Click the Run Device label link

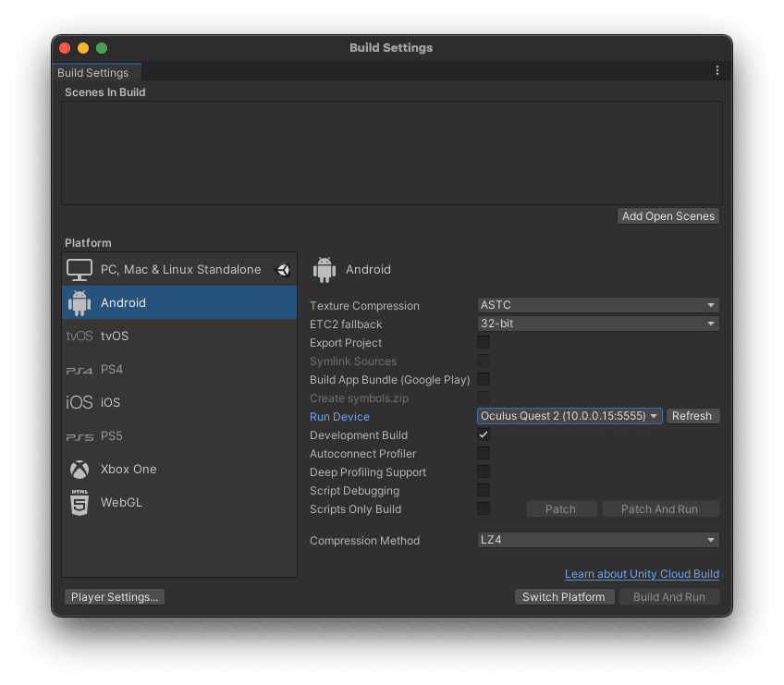(339, 417)
